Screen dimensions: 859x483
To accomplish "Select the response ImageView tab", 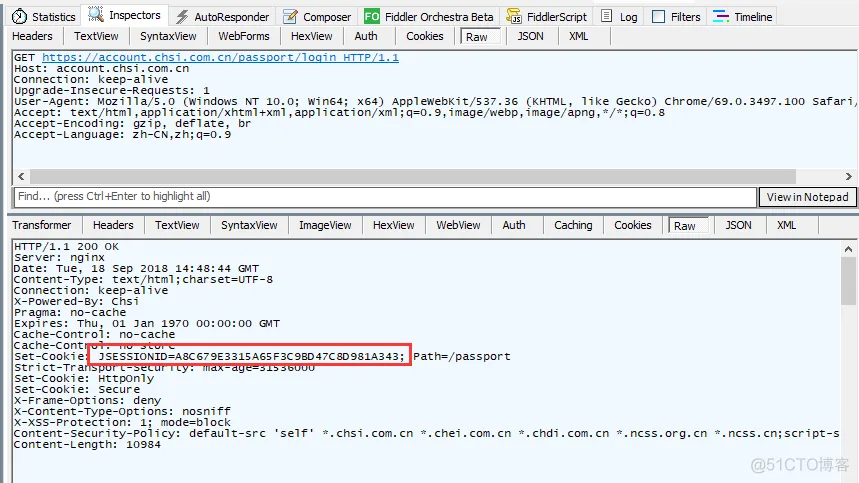I will point(325,225).
